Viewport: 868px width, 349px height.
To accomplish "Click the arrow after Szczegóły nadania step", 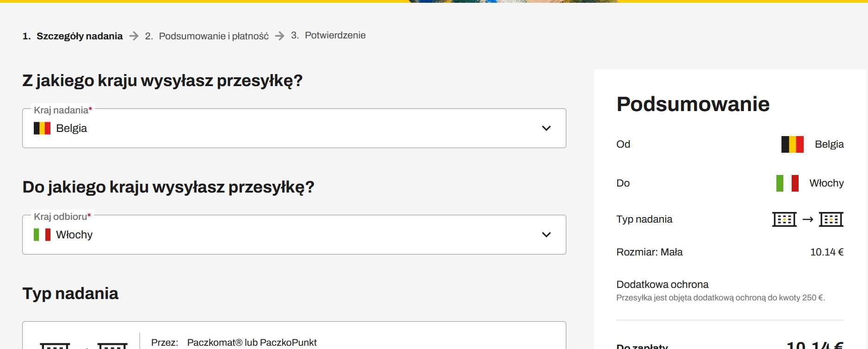I will 134,36.
